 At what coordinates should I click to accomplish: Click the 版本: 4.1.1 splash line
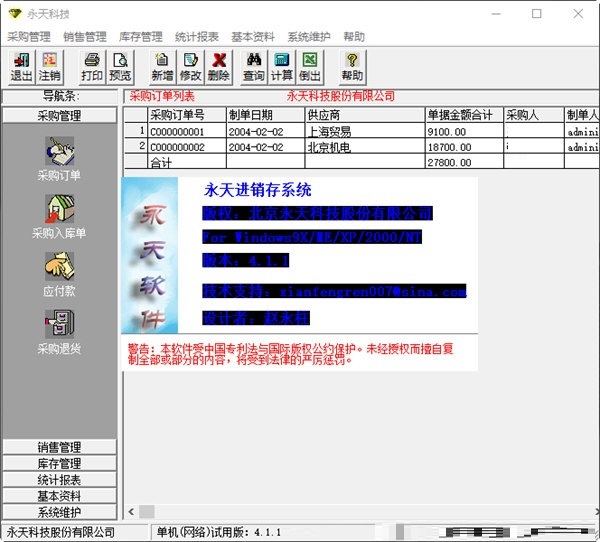tap(245, 261)
